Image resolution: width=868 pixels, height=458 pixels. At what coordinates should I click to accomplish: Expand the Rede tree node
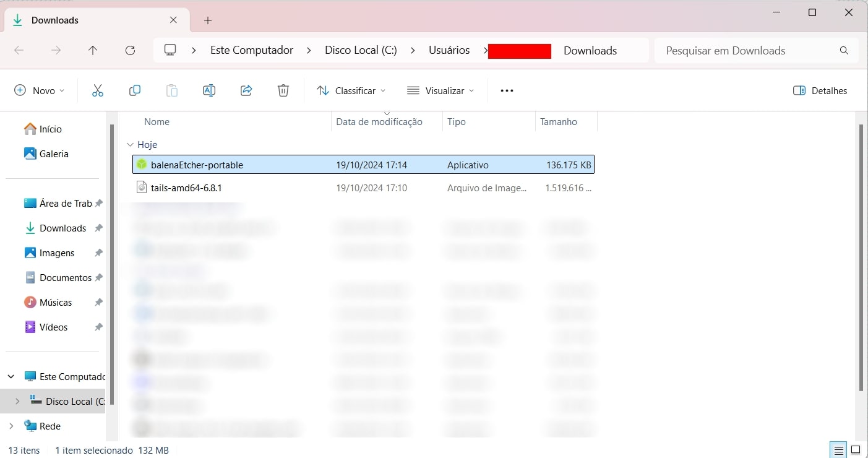click(11, 426)
